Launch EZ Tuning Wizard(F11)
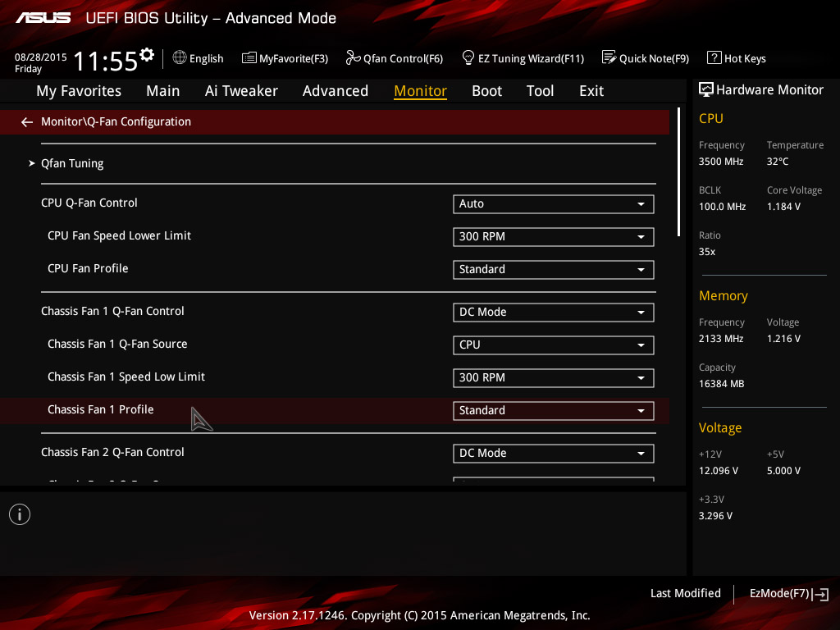The height and width of the screenshot is (630, 840). point(523,58)
